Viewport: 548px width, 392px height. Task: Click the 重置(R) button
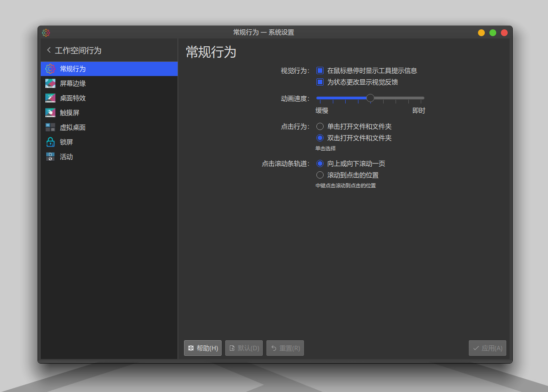[285, 348]
